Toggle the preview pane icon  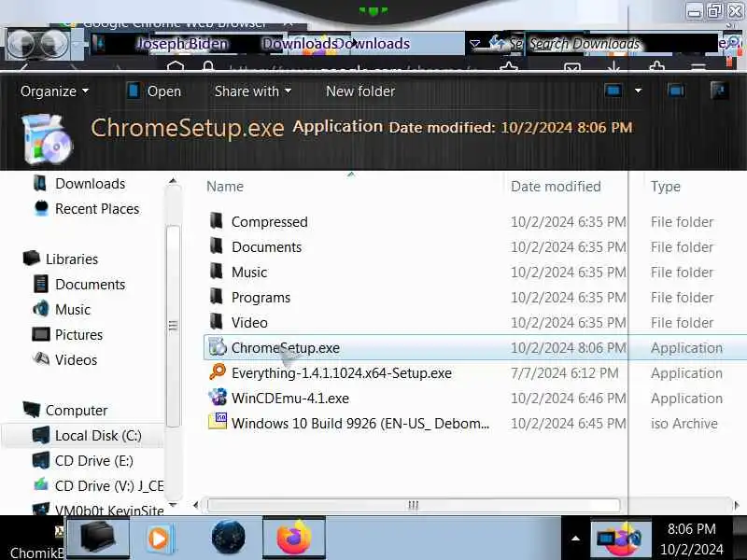[676, 91]
